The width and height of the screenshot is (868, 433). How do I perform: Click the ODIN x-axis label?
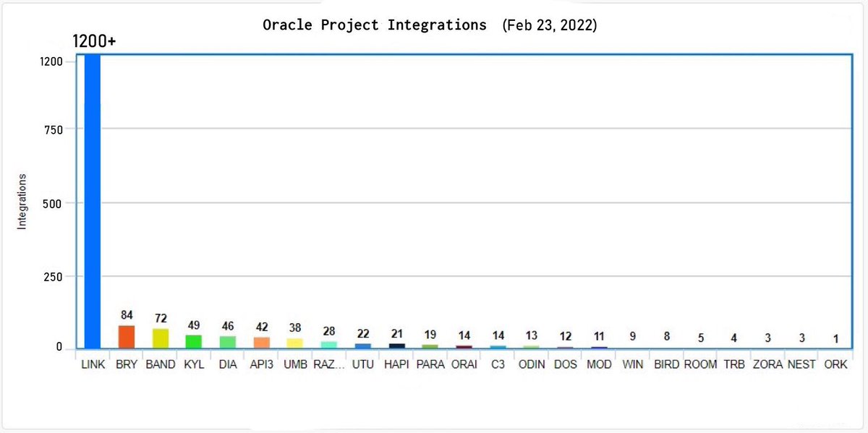point(532,364)
